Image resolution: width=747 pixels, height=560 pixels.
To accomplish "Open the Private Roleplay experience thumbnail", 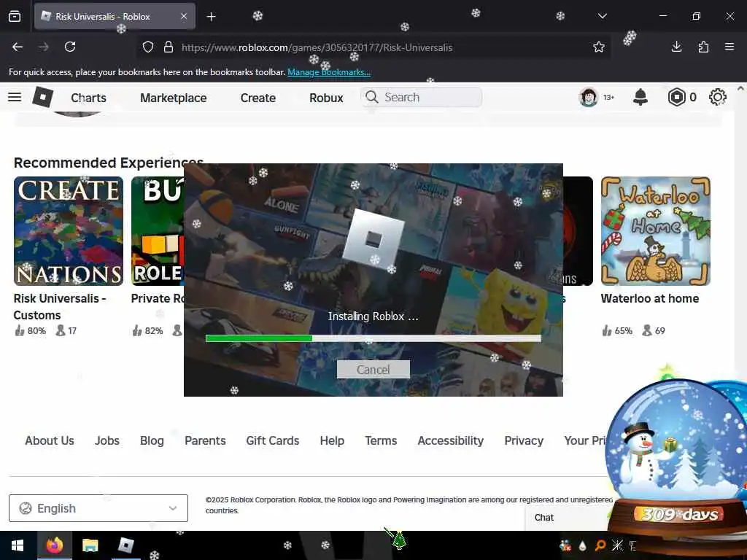I will point(158,231).
